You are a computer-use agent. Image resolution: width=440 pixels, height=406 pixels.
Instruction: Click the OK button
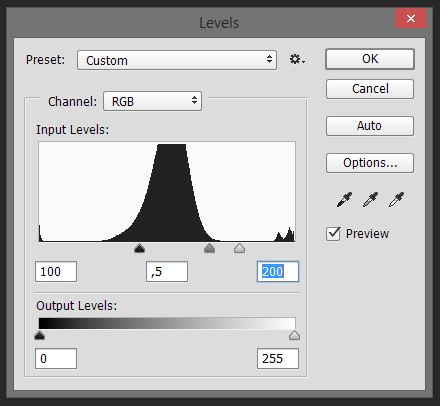[370, 59]
